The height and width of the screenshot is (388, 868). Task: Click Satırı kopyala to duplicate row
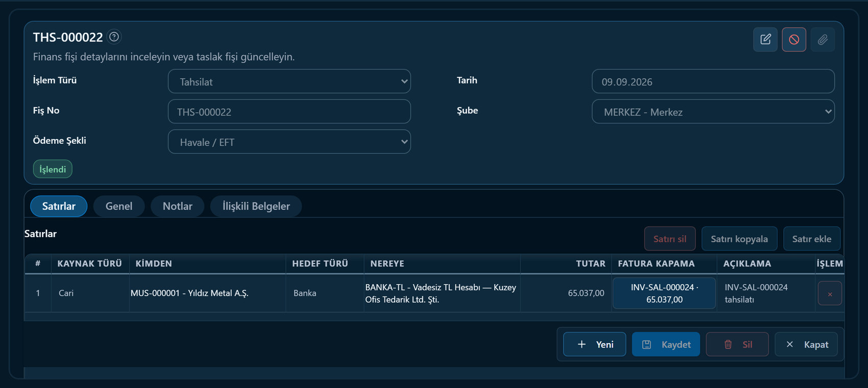tap(739, 239)
